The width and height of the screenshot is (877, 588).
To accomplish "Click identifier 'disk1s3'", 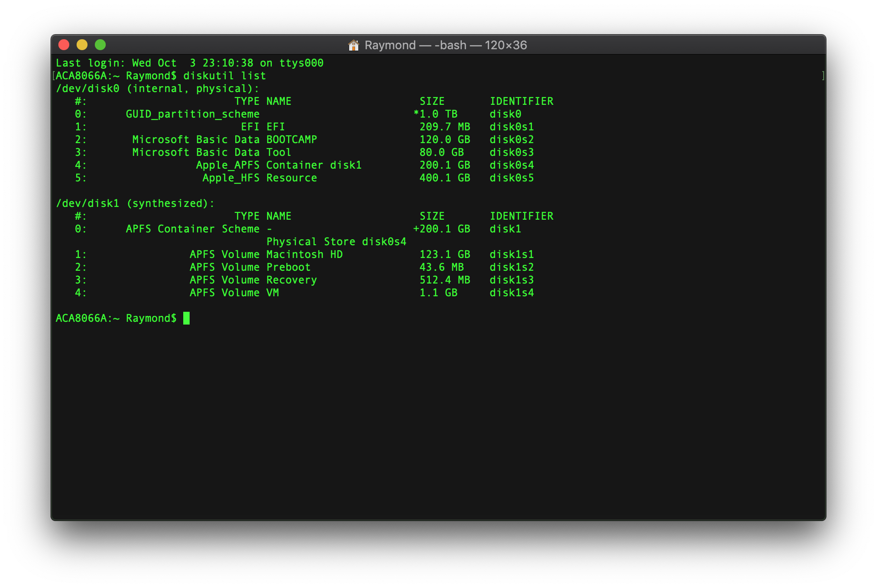I will tap(512, 280).
